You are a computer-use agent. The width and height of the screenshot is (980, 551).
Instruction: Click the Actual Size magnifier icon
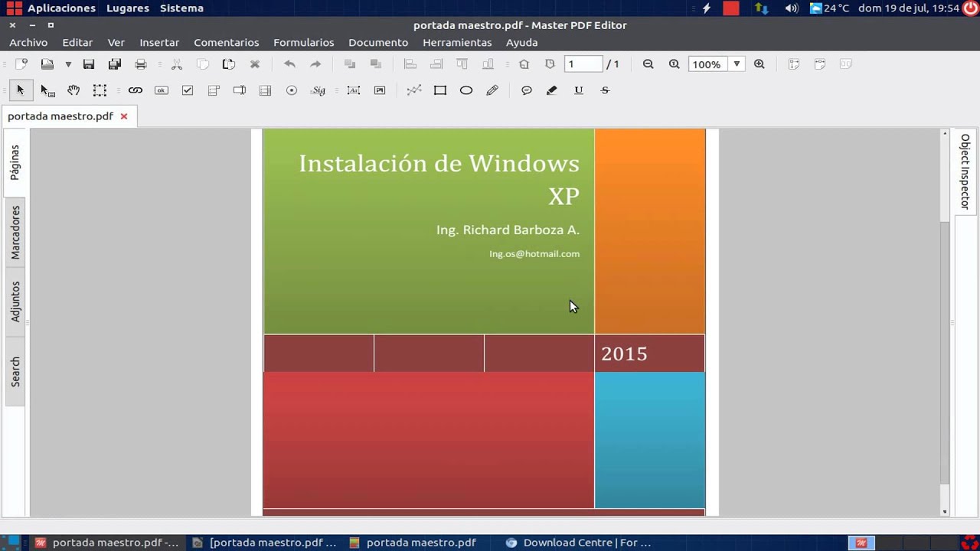(x=675, y=64)
